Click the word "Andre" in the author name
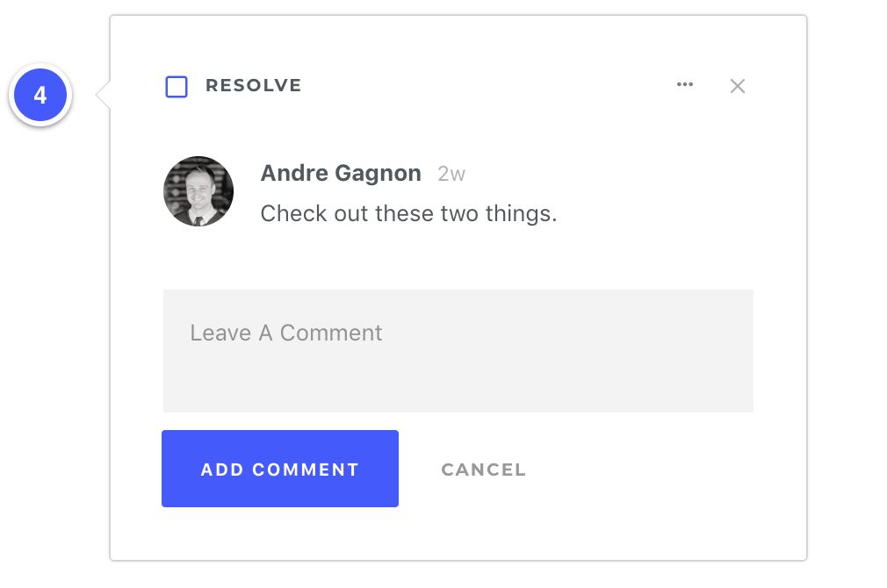The height and width of the screenshot is (588, 887). coord(295,174)
